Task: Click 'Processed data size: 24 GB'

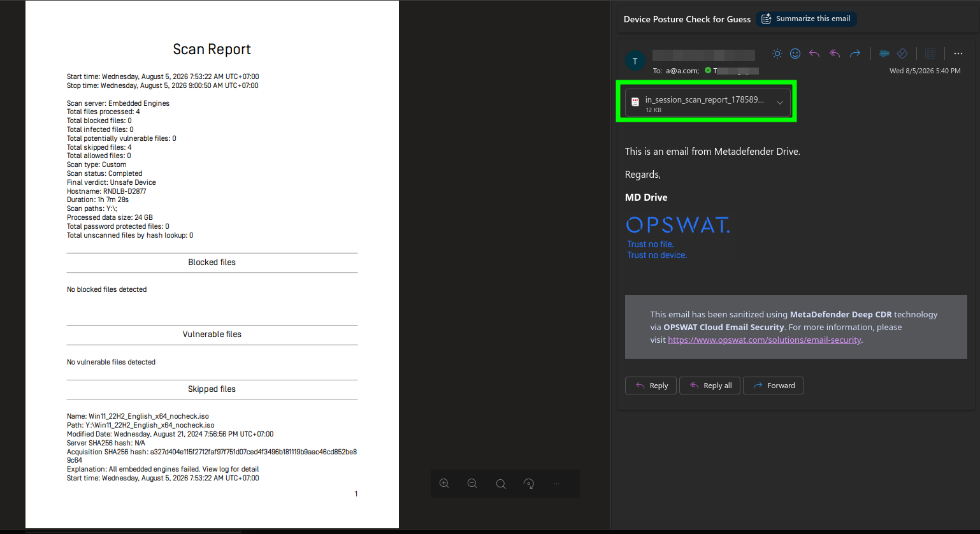Action: pos(110,217)
